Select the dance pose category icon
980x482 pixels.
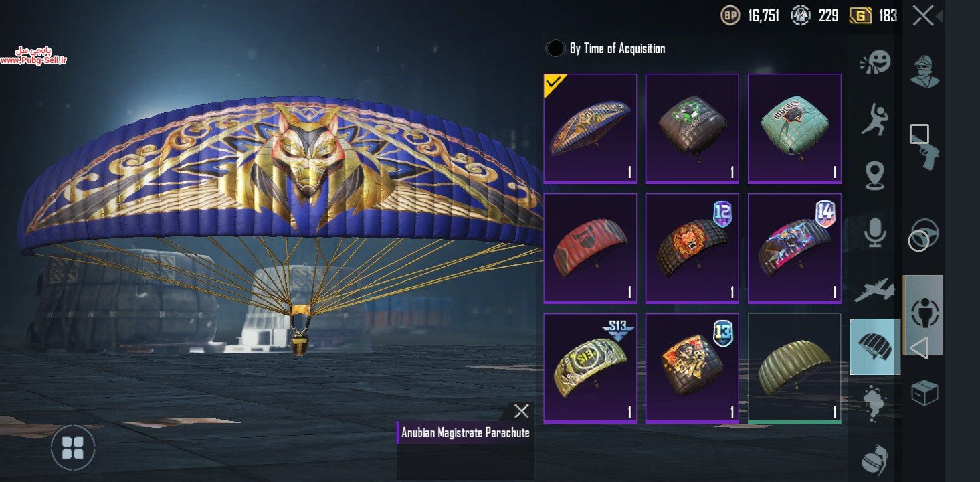(x=874, y=118)
